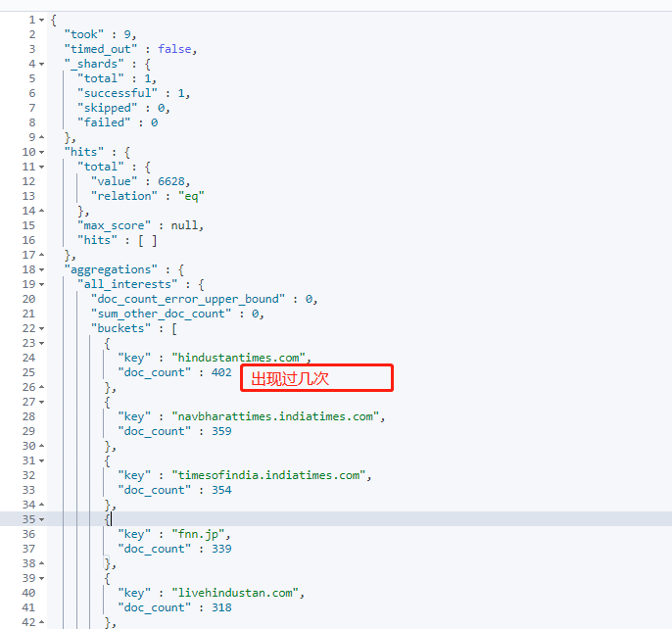Collapse the "buckets" array on line 22
Viewport: 672px width, 629px height.
(x=41, y=328)
